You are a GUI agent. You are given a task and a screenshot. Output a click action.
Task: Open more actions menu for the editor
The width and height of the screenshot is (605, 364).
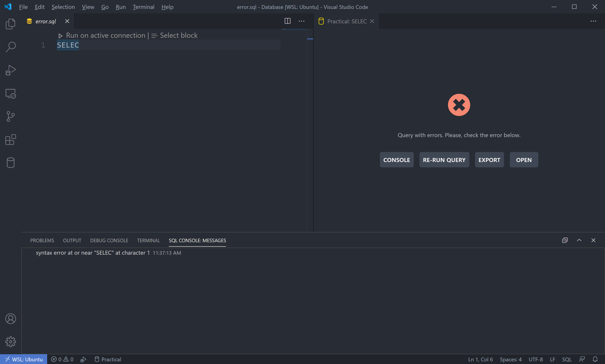(301, 21)
